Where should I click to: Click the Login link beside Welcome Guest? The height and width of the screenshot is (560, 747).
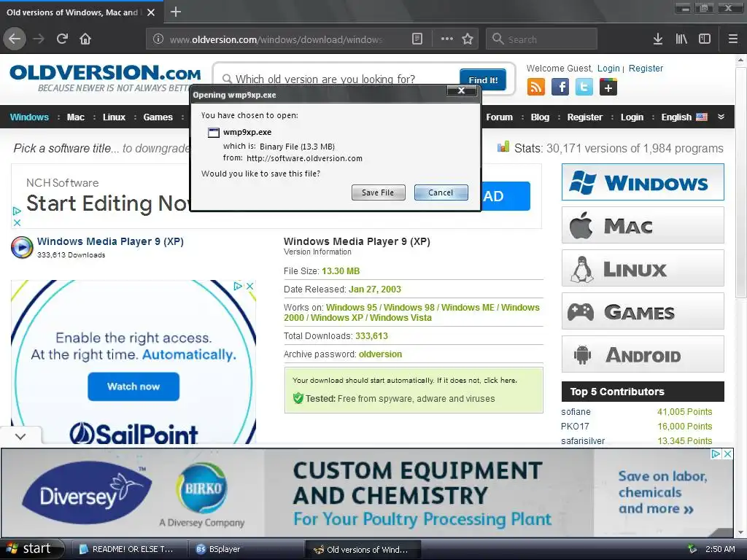(x=608, y=68)
